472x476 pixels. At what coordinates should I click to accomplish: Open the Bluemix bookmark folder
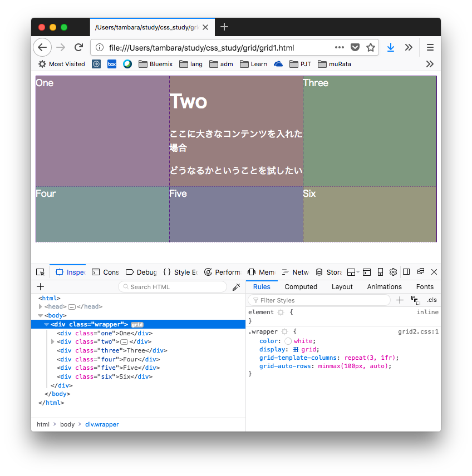156,64
